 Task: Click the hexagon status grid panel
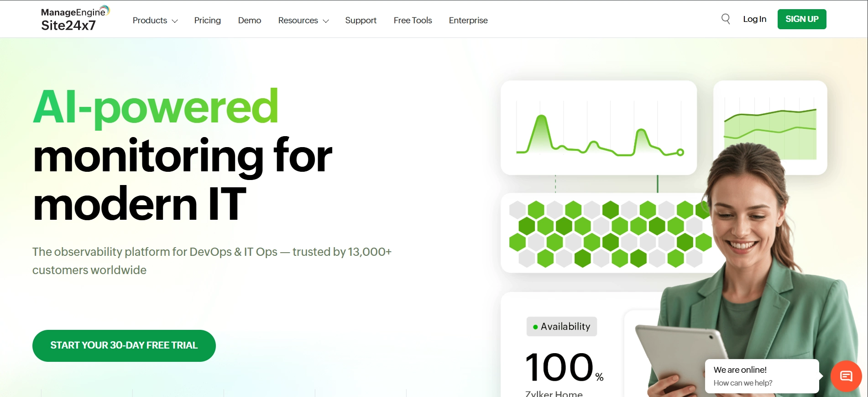pyautogui.click(x=602, y=233)
